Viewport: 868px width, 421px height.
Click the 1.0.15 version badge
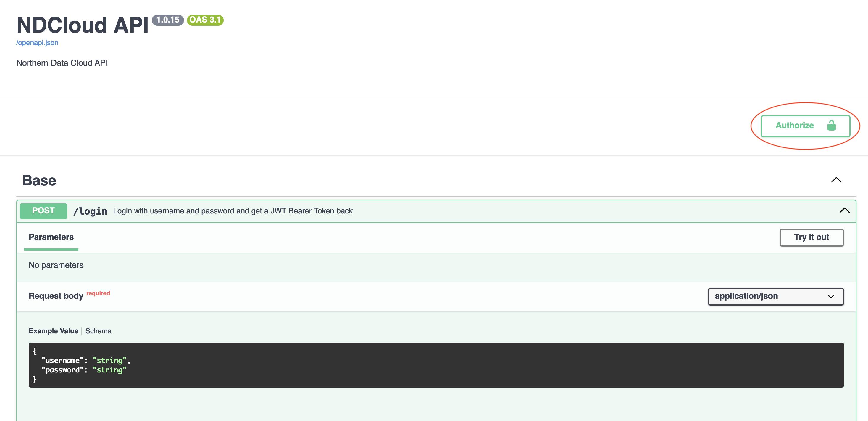click(167, 20)
